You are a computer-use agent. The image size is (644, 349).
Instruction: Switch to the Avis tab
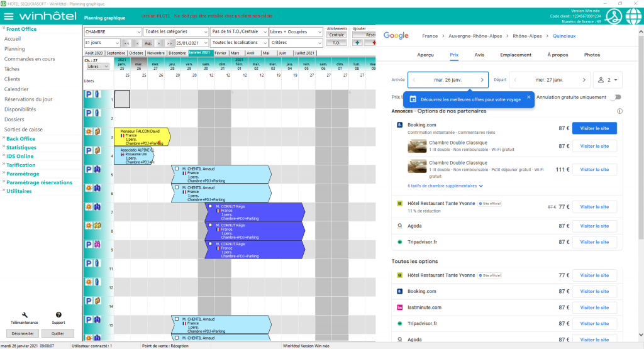pos(479,55)
